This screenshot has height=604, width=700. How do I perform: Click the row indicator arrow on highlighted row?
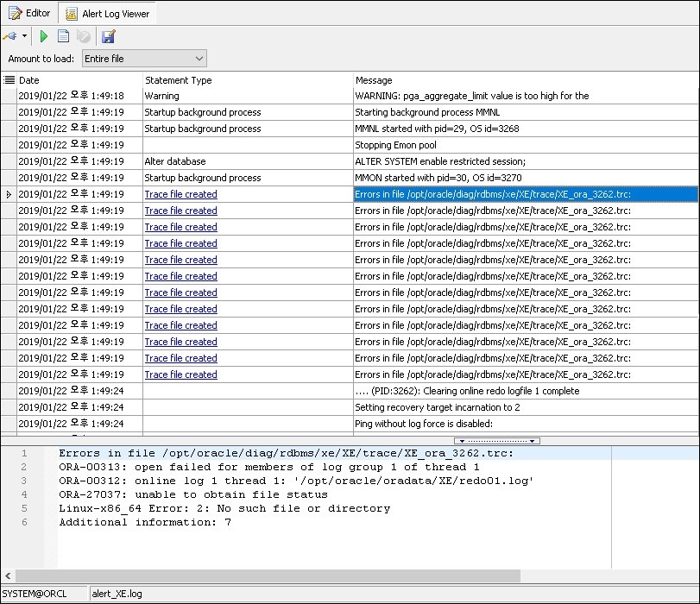click(x=7, y=194)
